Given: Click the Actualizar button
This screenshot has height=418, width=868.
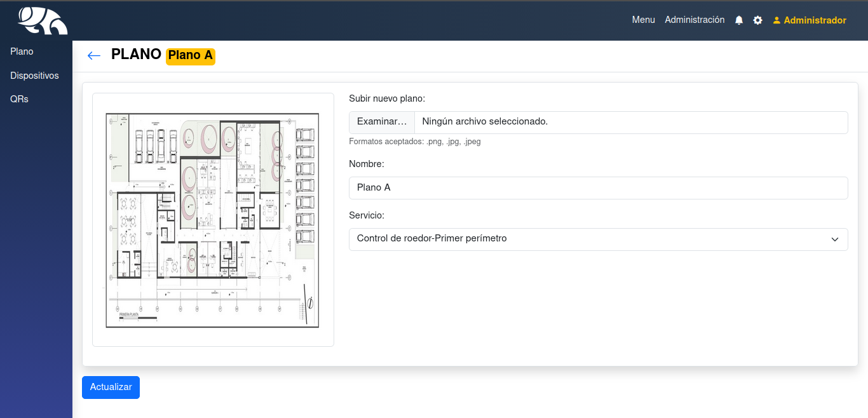Looking at the screenshot, I should (x=111, y=388).
